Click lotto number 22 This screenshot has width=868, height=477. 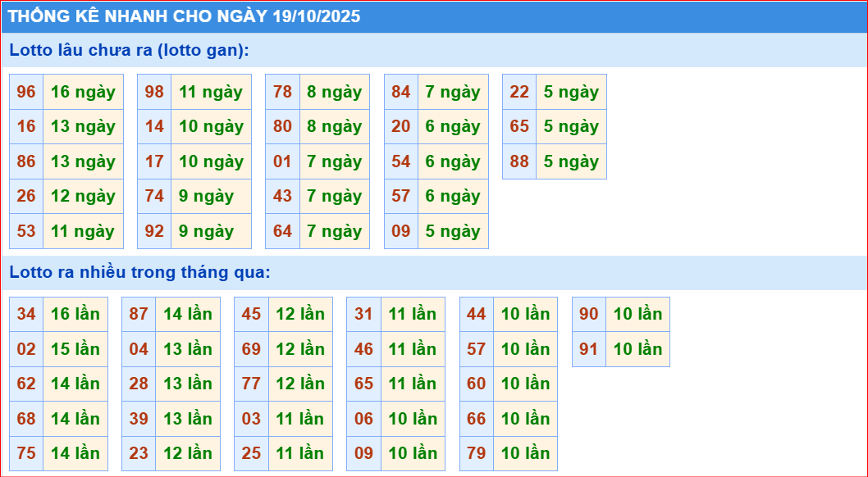pos(519,92)
